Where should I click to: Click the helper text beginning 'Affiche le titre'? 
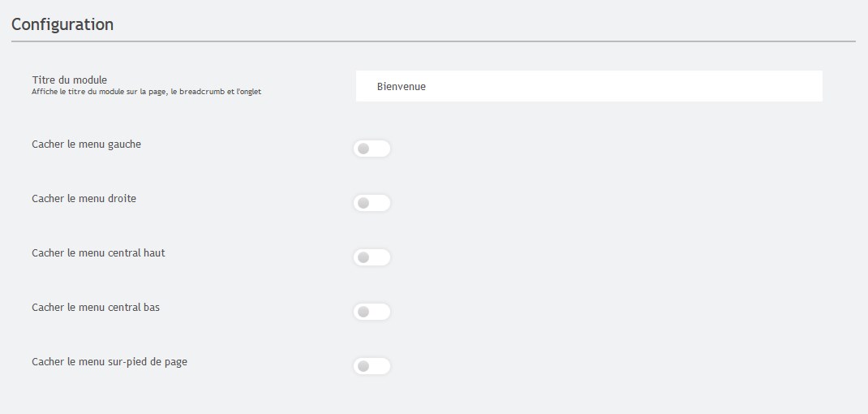[x=147, y=92]
